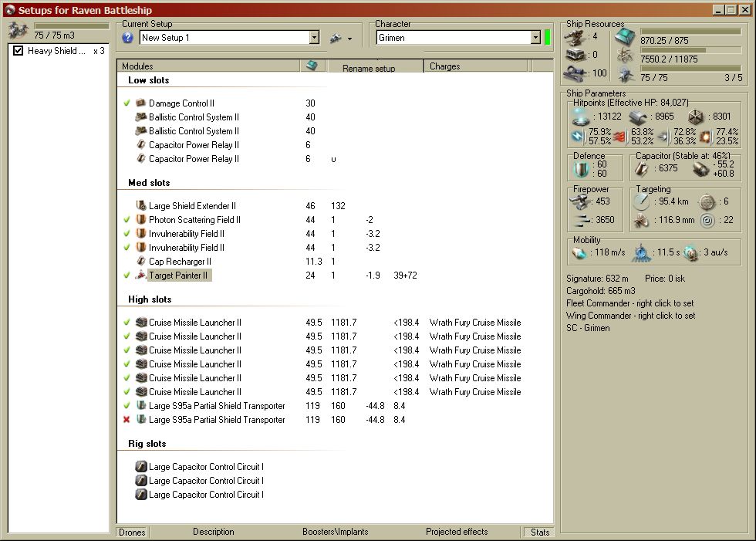Click the CPU usage bar above 870.25 / 875
This screenshot has height=541, width=756.
point(690,32)
